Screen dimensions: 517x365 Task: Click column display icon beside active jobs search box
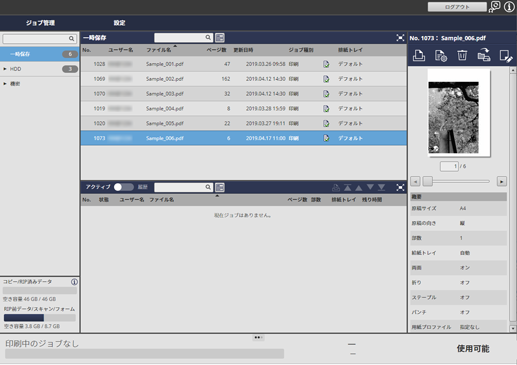pyautogui.click(x=220, y=187)
